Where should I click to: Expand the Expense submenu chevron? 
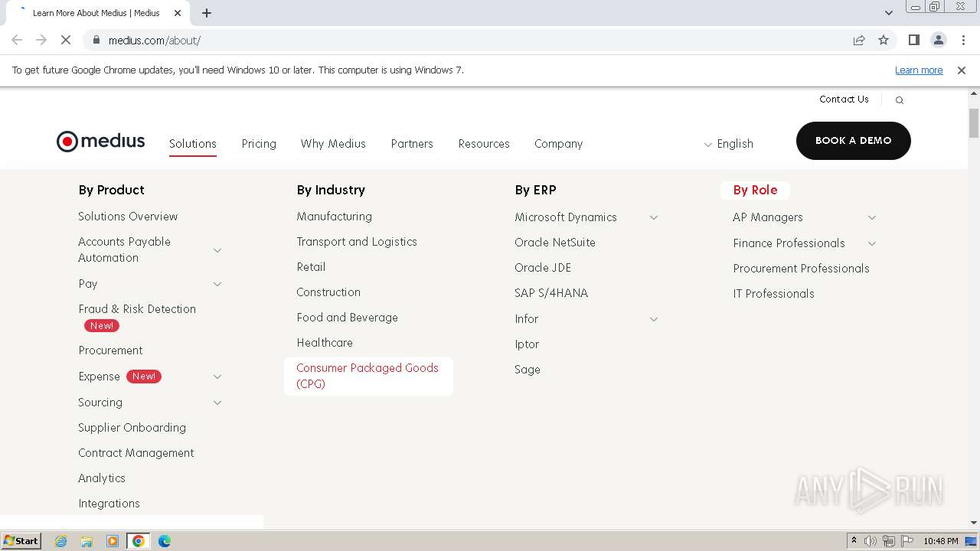[x=217, y=377]
